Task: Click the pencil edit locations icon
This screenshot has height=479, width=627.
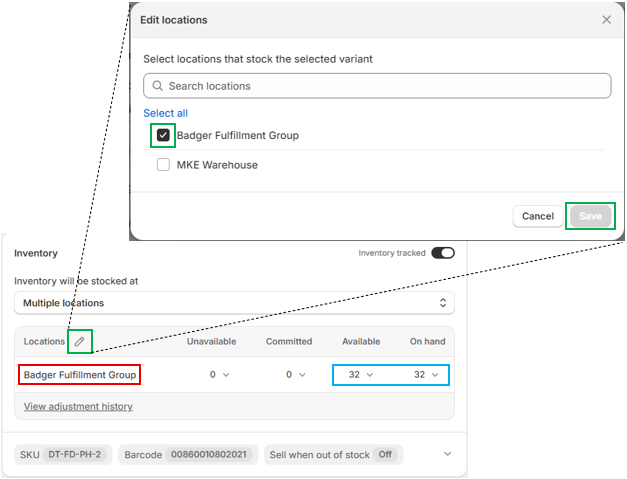Action: [x=80, y=342]
